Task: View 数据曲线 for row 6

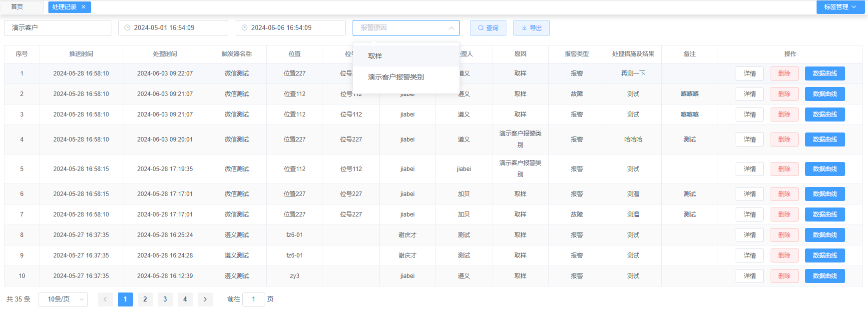Action: pyautogui.click(x=825, y=194)
